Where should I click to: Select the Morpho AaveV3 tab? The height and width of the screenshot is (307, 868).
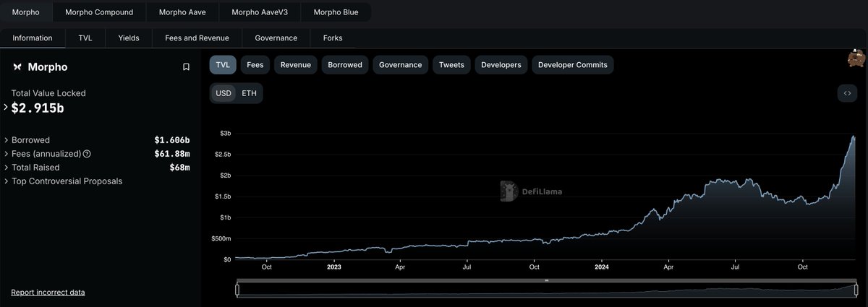click(x=260, y=12)
